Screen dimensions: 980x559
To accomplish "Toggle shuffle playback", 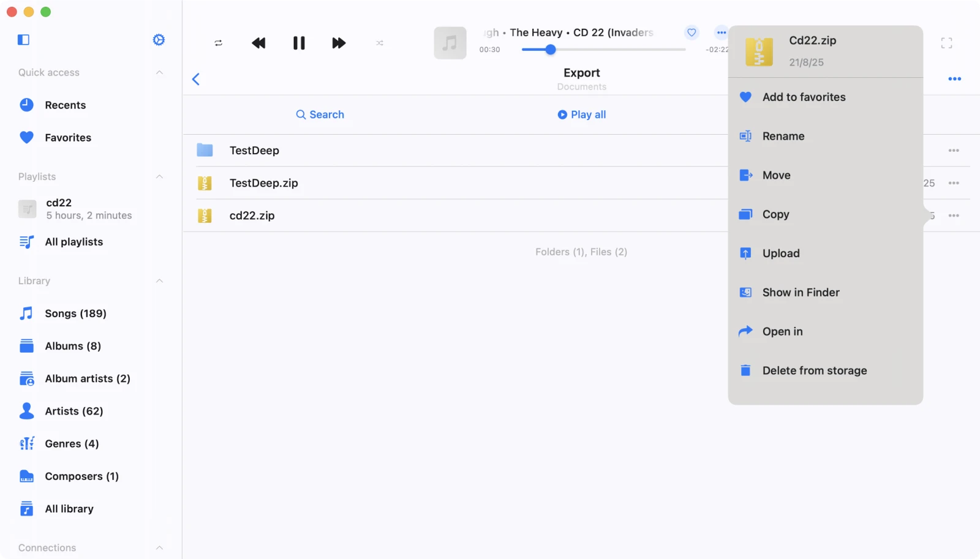I will point(380,43).
